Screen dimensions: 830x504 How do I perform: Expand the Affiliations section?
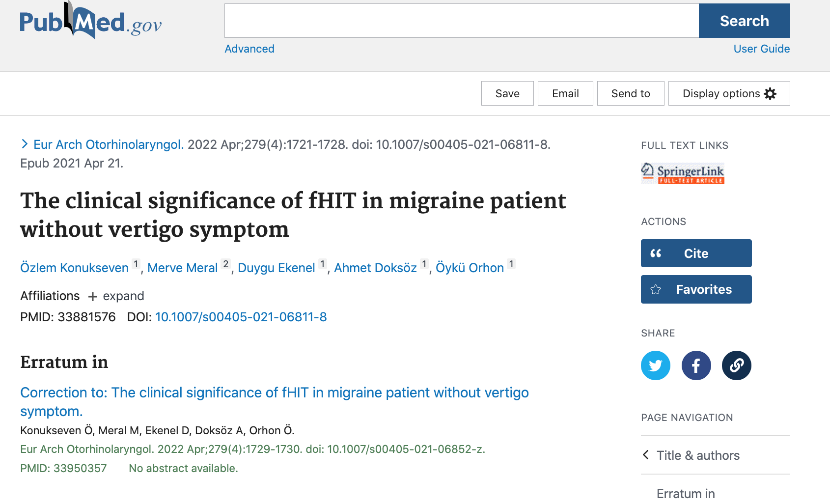[116, 296]
